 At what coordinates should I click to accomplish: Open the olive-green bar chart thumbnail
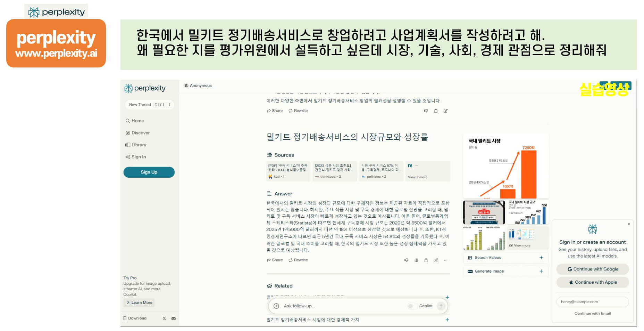pos(484,238)
